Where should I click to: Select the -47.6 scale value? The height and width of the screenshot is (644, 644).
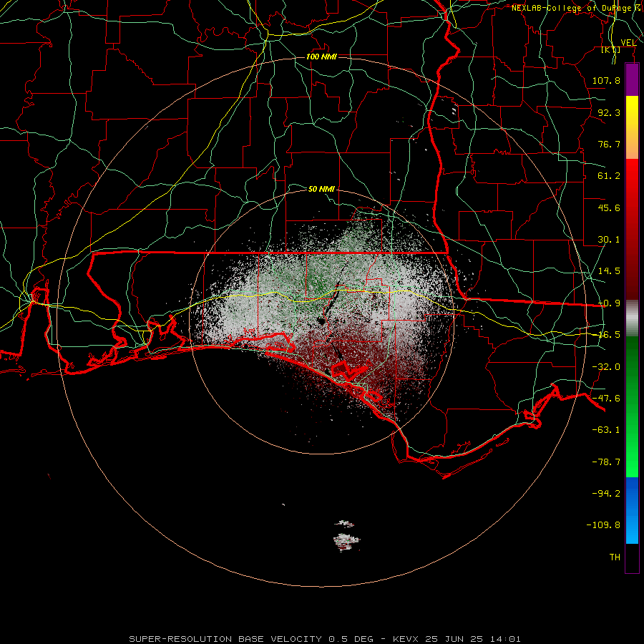pyautogui.click(x=606, y=399)
